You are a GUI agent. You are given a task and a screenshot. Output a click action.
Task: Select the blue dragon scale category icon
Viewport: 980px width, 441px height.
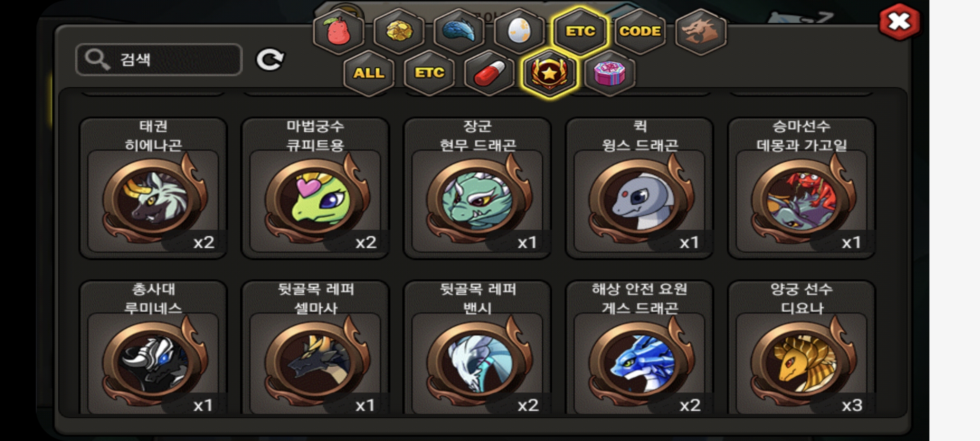459,31
